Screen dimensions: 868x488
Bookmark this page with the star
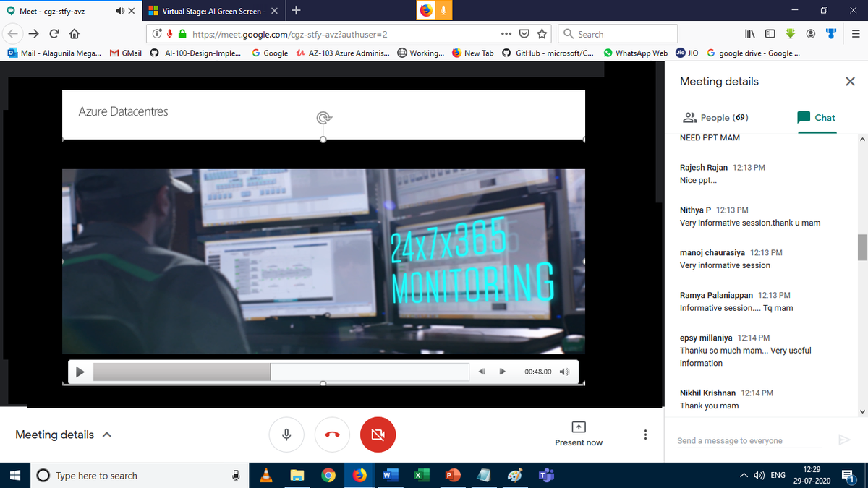click(x=542, y=34)
